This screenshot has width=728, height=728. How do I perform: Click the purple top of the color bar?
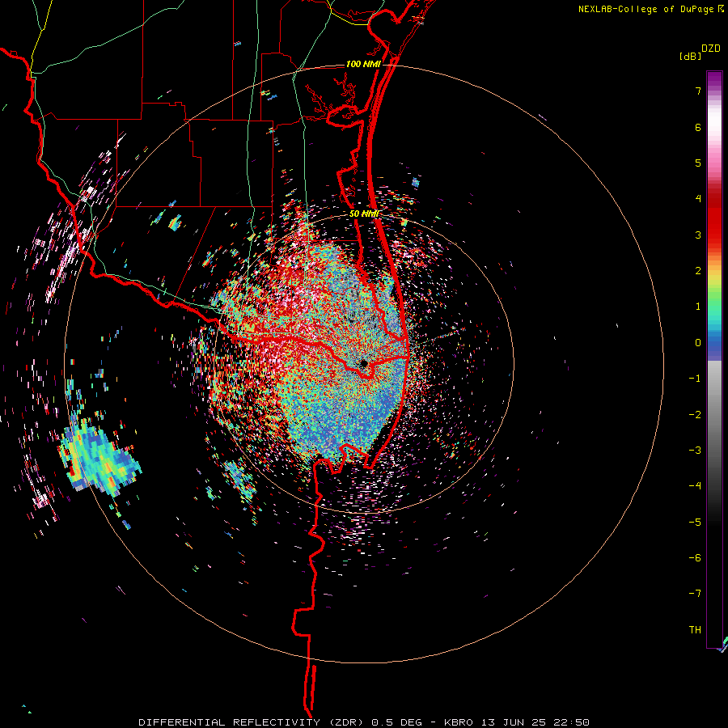click(x=714, y=79)
